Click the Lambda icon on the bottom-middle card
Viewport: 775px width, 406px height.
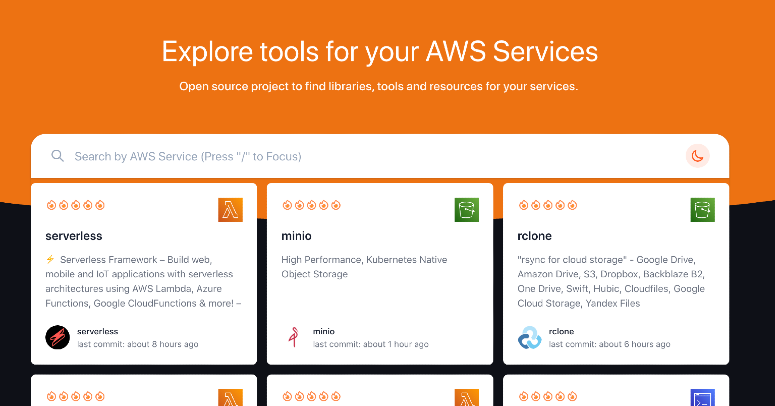point(467,398)
